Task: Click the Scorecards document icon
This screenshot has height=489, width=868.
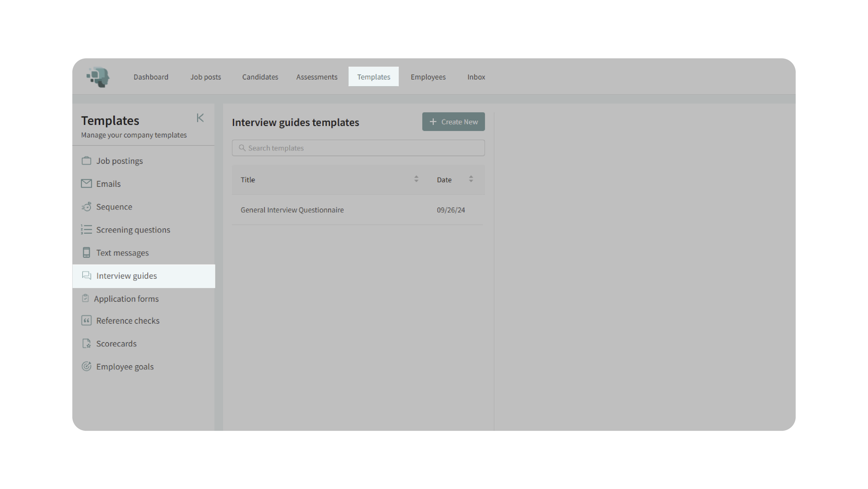Action: coord(86,343)
